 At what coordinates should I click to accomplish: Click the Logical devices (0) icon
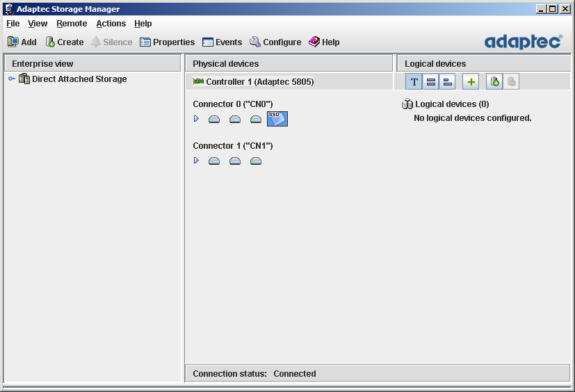pyautogui.click(x=407, y=104)
